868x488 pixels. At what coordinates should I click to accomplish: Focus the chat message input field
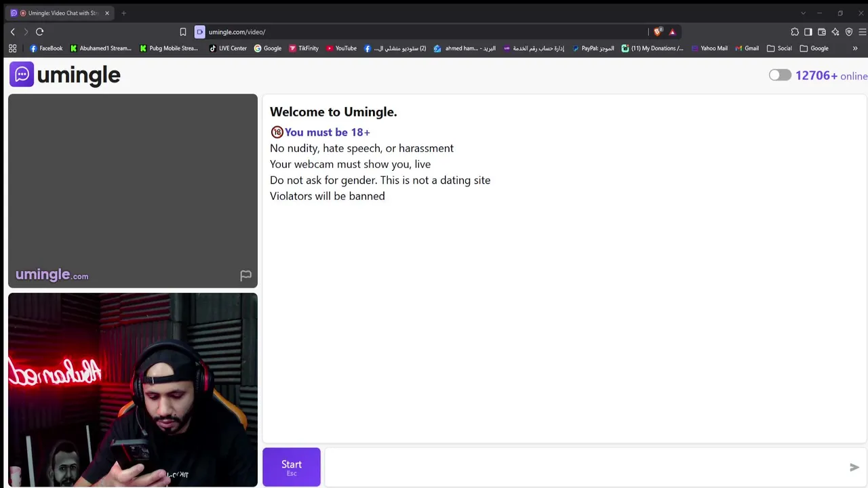pos(586,467)
